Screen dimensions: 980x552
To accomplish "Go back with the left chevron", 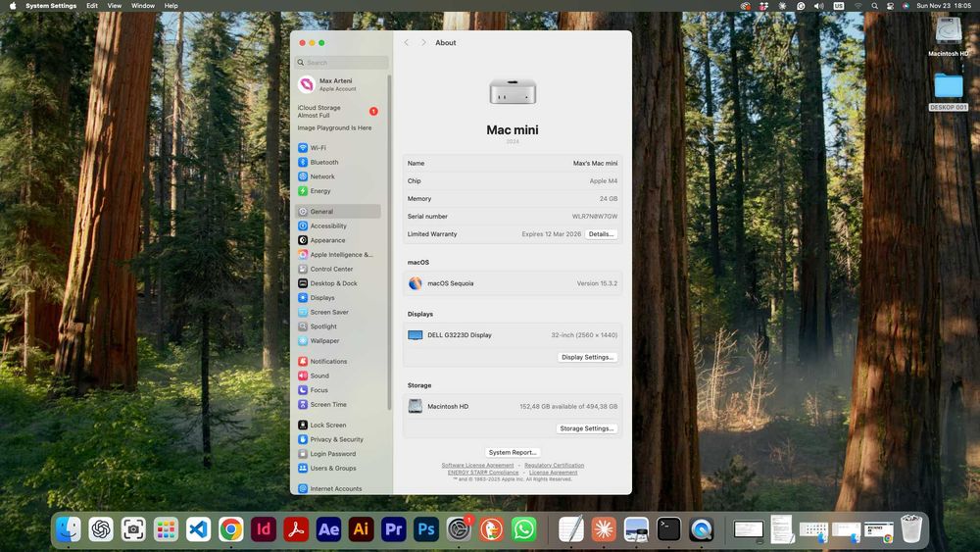I will tap(407, 42).
